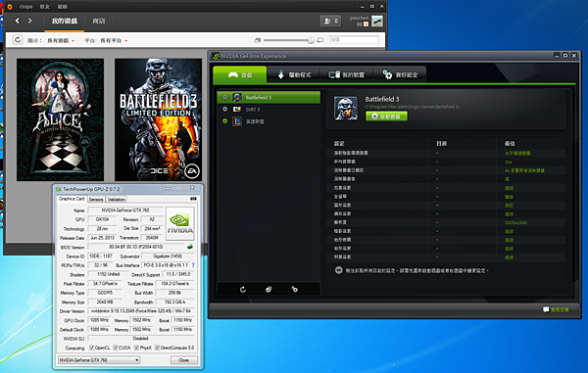Click GPU-Z screenshot camera icon

click(193, 199)
